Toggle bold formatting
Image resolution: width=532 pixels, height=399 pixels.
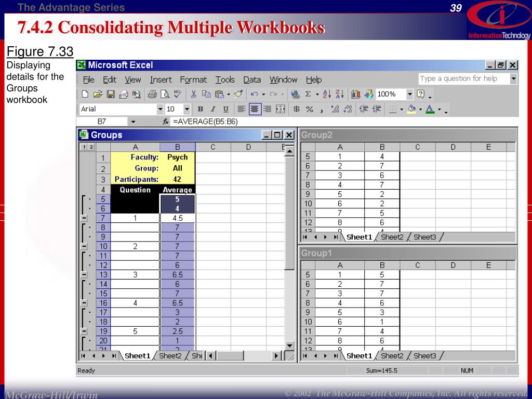tap(200, 109)
